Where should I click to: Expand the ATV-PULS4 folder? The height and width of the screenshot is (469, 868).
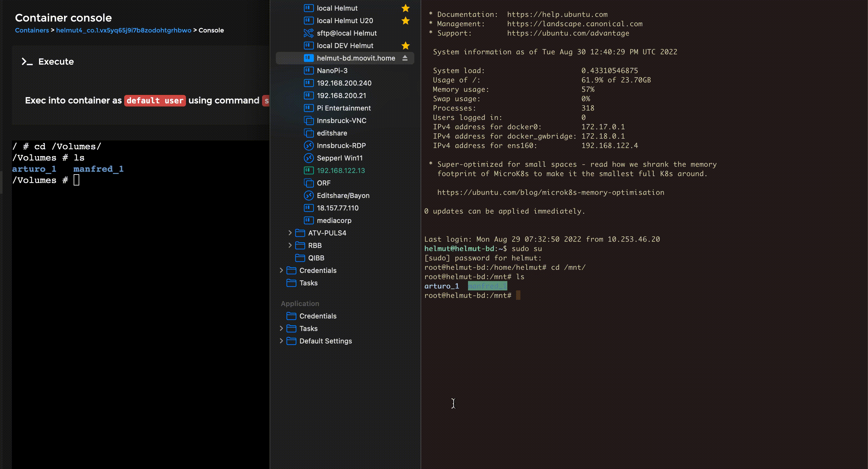pyautogui.click(x=290, y=233)
